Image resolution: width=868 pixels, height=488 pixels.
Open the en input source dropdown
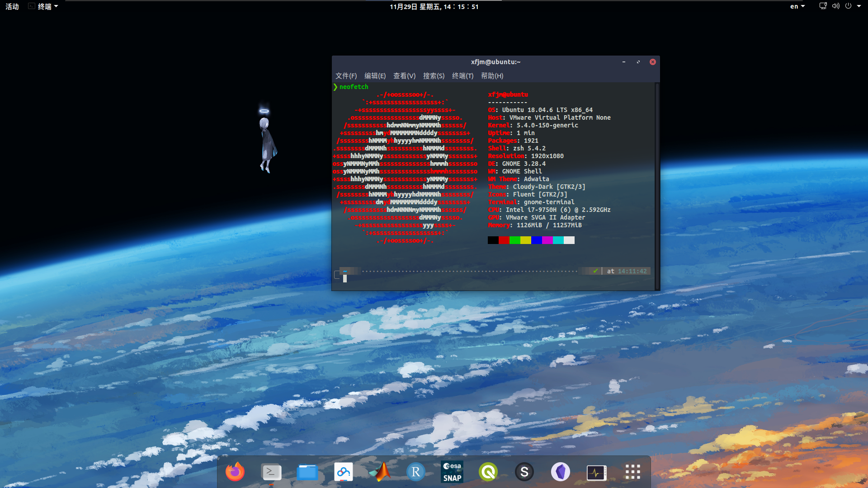point(797,6)
